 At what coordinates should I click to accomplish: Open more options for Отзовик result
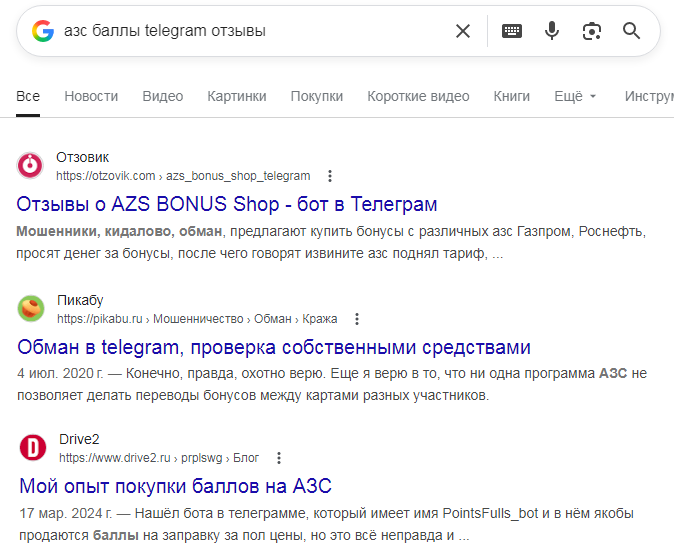[x=330, y=176]
